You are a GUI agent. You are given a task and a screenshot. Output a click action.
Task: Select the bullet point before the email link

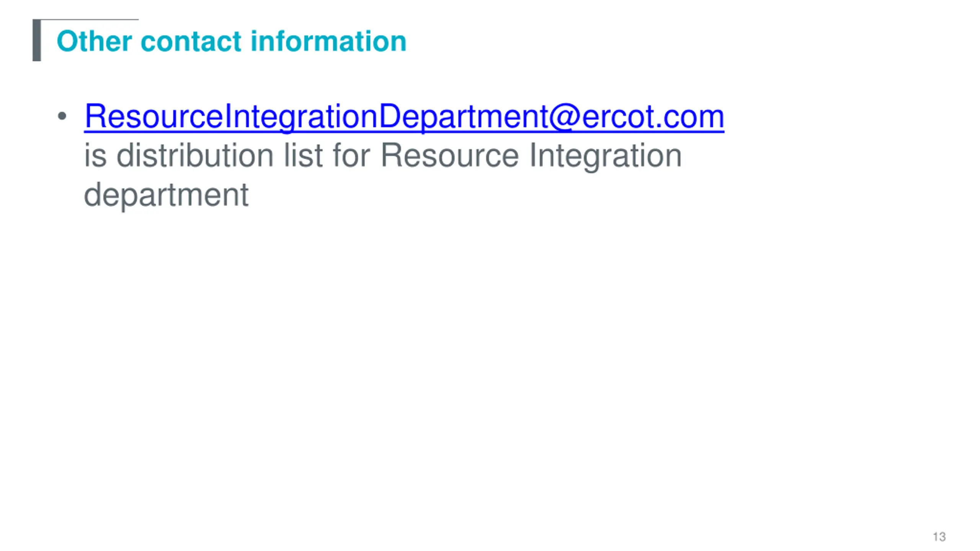[x=62, y=116]
